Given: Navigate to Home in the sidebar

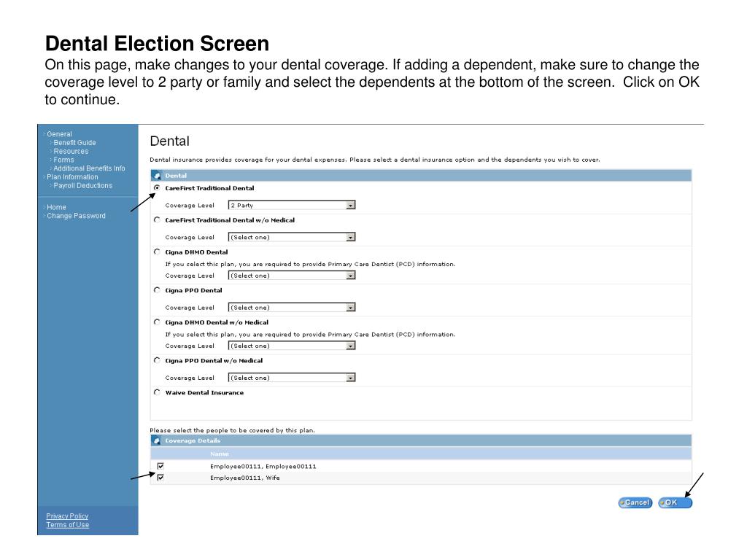Looking at the screenshot, I should 56,207.
